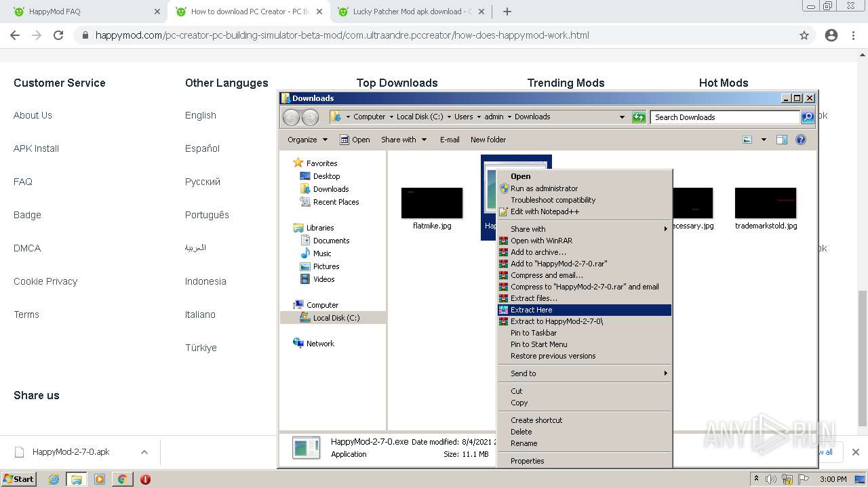Click the Search Downloads field
Image resolution: width=868 pixels, height=488 pixels.
725,117
